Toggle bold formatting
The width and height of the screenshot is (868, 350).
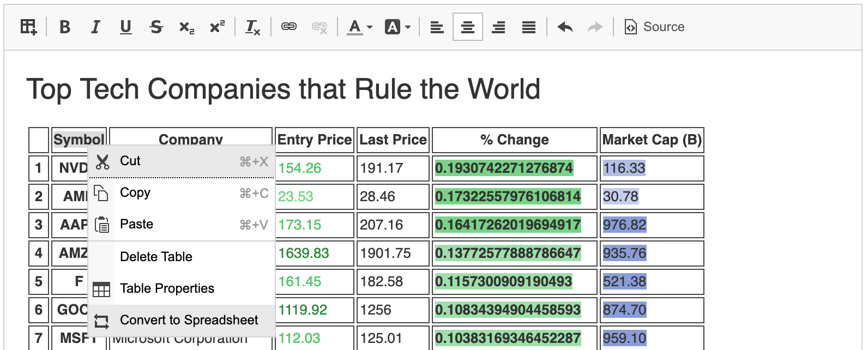coord(65,27)
